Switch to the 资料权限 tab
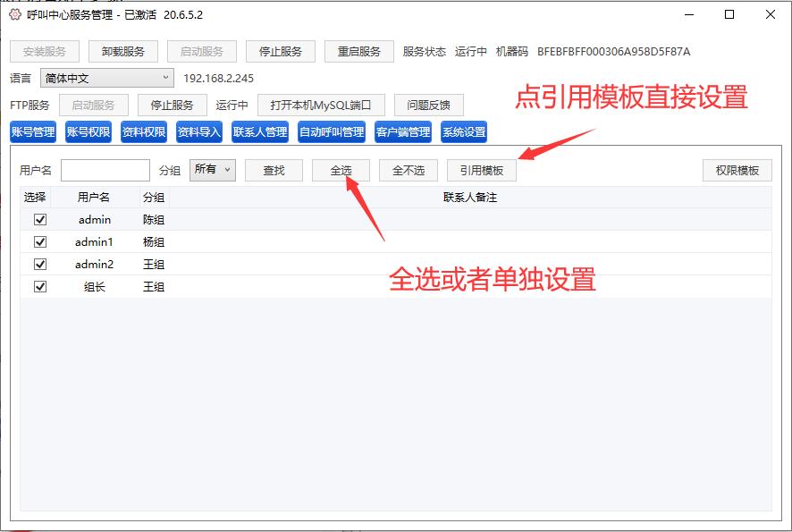Screen dimensions: 792x532 tap(144, 131)
